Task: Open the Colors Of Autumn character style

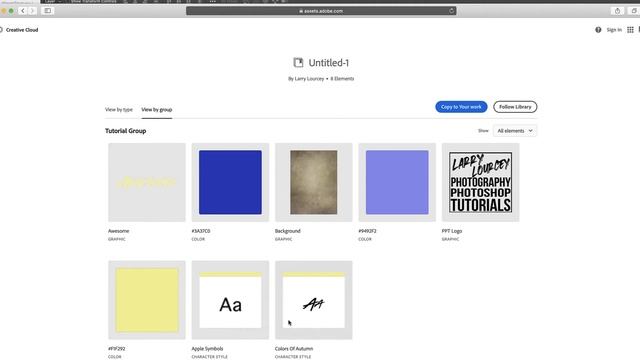Action: click(313, 300)
